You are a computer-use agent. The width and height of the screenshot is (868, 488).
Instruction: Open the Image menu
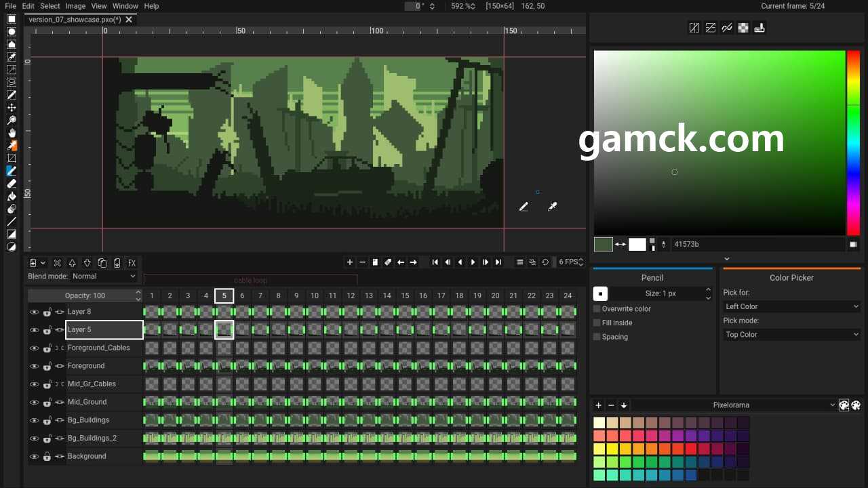(x=75, y=6)
